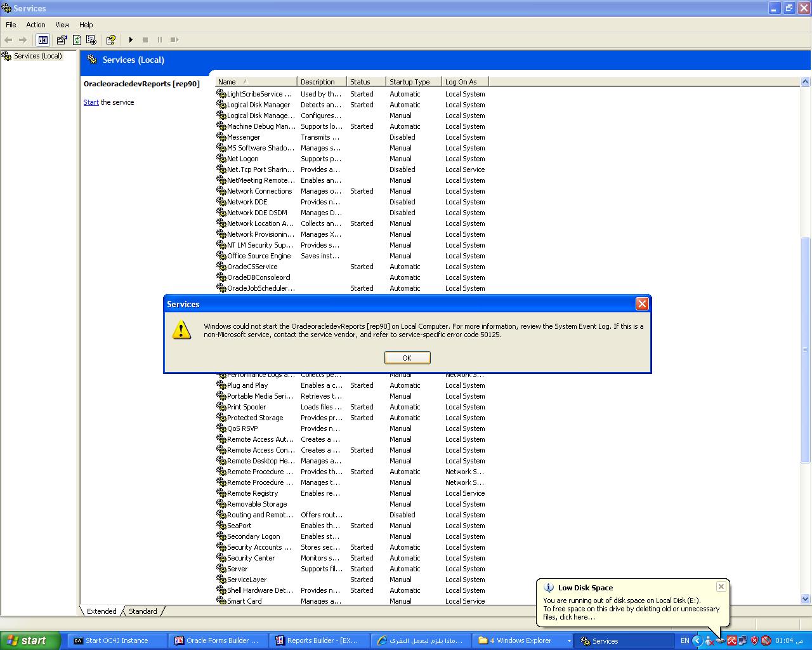Image resolution: width=812 pixels, height=650 pixels.
Task: Close the Low Disk Space balloon
Action: [721, 587]
